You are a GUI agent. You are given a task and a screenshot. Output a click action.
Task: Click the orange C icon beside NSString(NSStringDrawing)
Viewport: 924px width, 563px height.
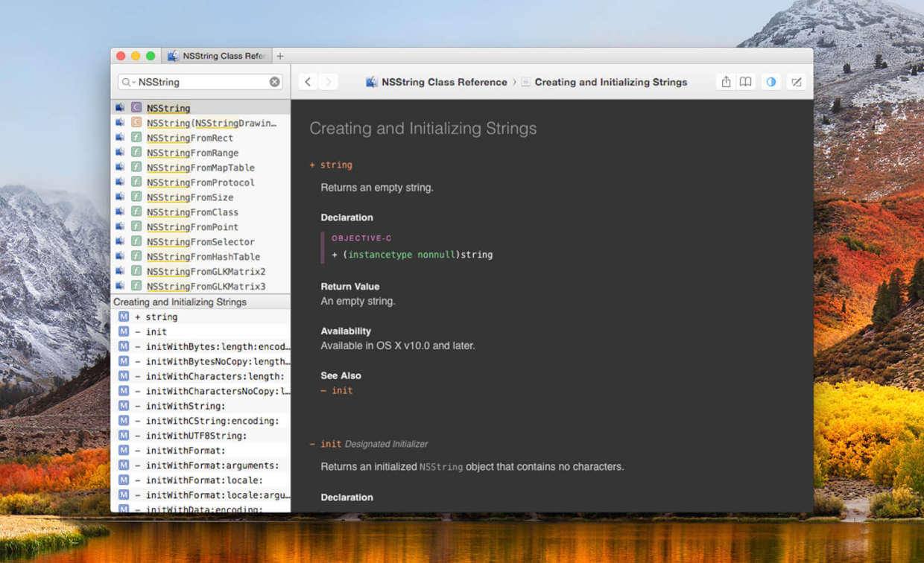[136, 122]
